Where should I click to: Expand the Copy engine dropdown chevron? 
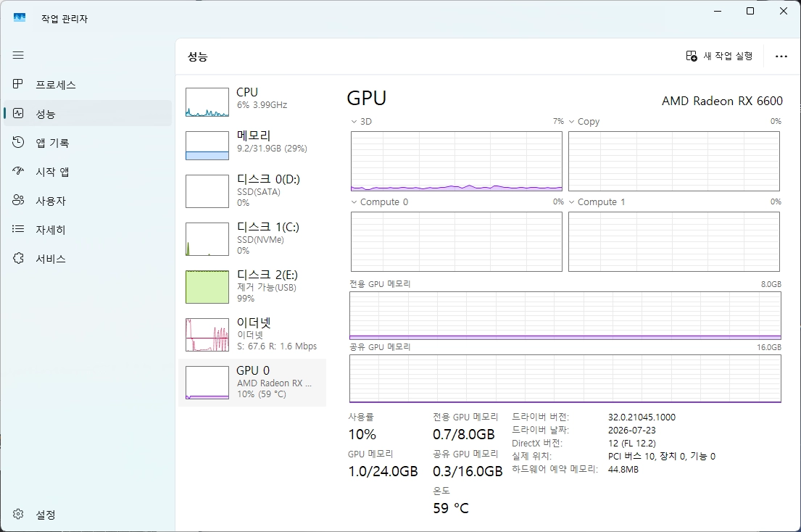point(572,122)
